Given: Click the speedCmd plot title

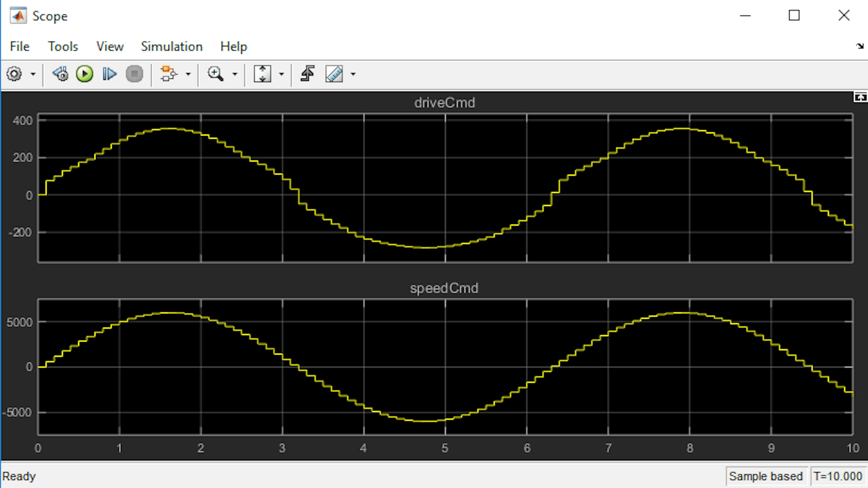Looking at the screenshot, I should (444, 288).
